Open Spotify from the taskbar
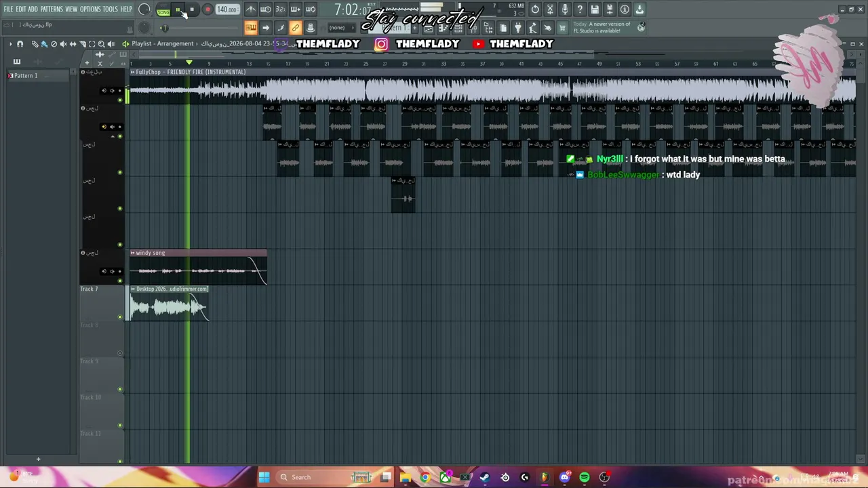This screenshot has width=868, height=488. tap(585, 477)
